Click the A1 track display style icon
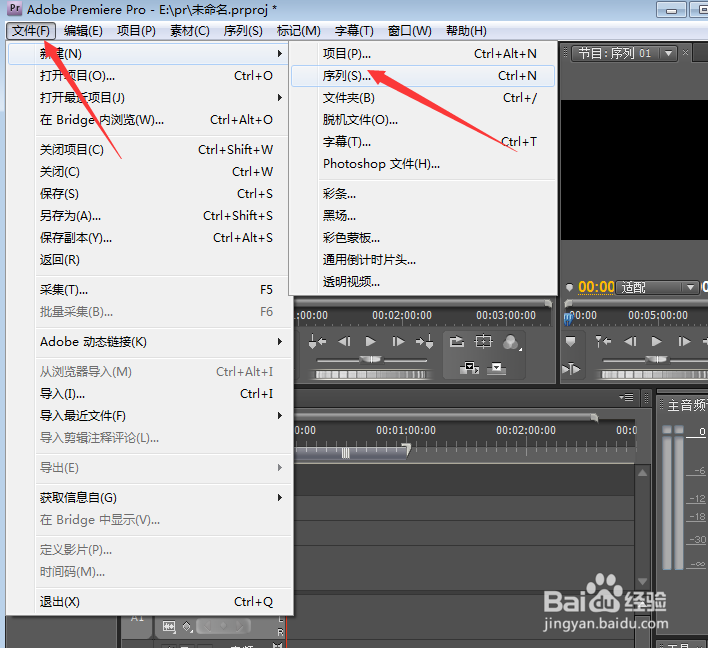Image resolution: width=708 pixels, height=648 pixels. click(169, 626)
